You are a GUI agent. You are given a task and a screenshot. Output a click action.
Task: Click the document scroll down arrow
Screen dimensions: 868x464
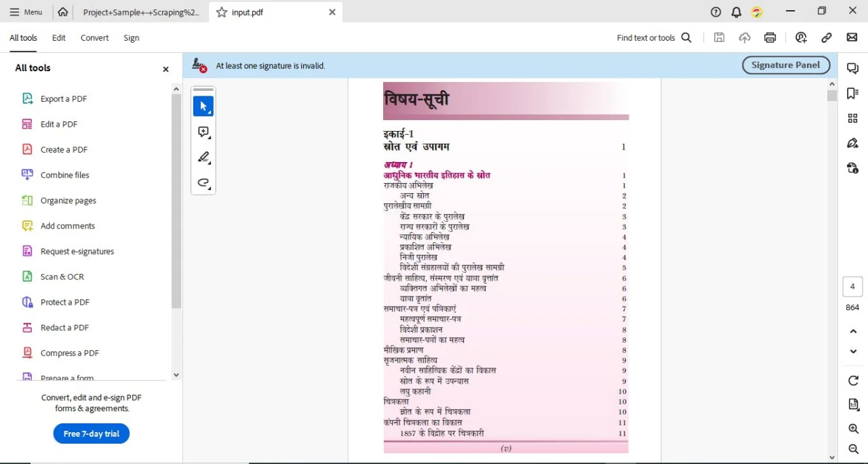pos(832,458)
